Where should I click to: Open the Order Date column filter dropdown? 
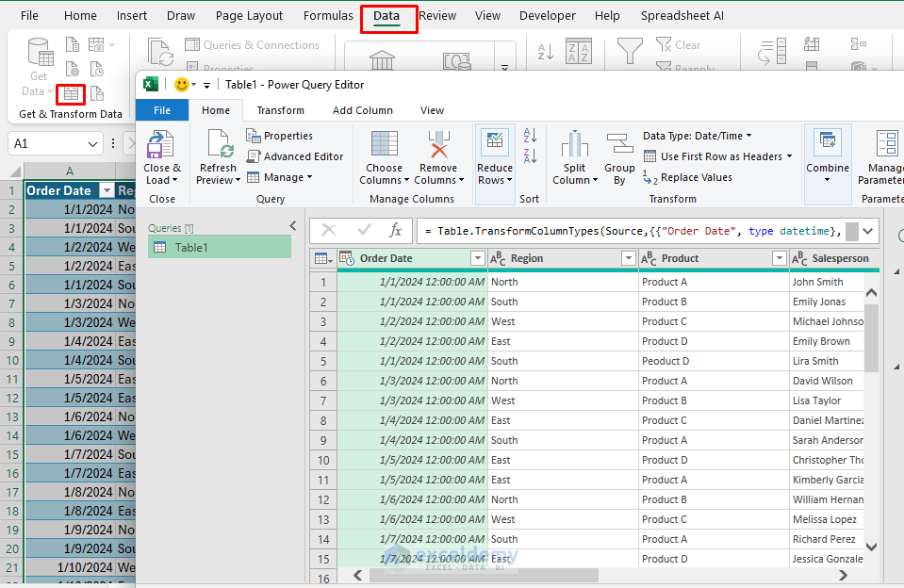[x=477, y=258]
